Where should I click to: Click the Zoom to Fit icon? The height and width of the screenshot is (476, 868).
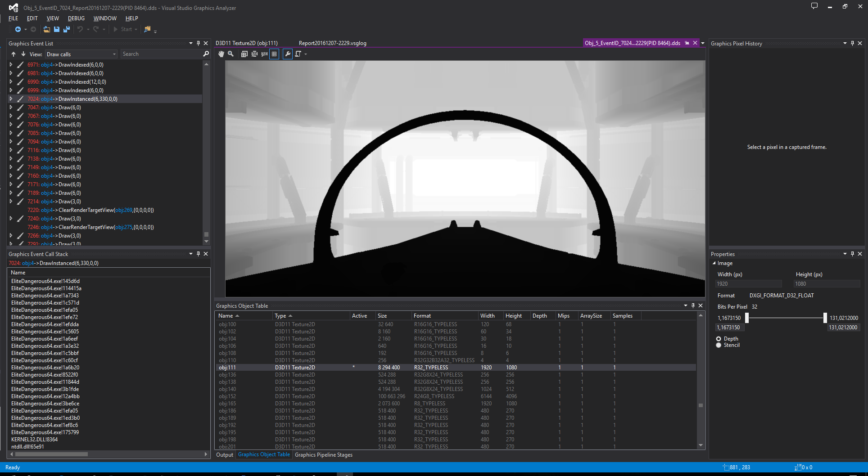[254, 54]
